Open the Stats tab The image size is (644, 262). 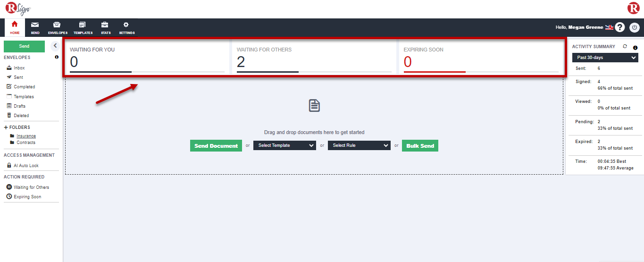pyautogui.click(x=105, y=27)
